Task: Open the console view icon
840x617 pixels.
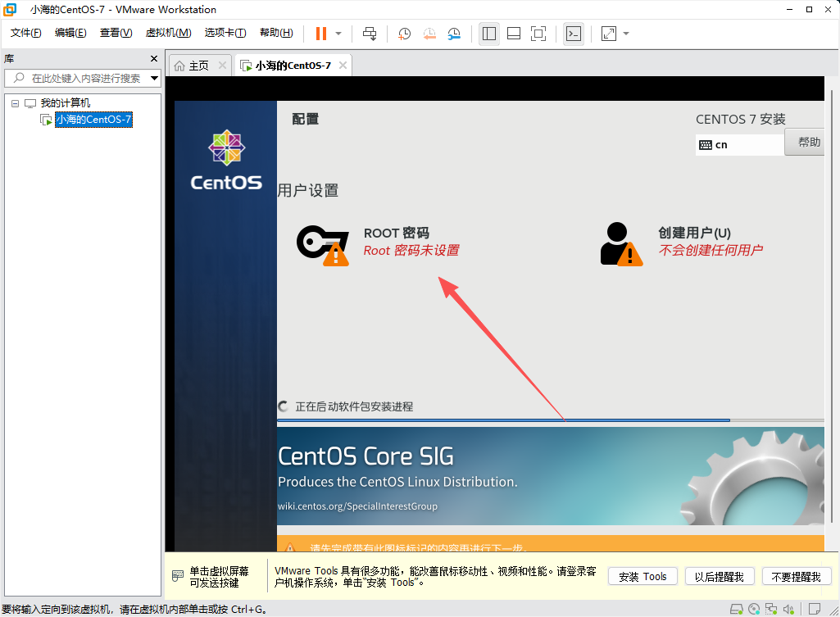Action: click(x=574, y=34)
